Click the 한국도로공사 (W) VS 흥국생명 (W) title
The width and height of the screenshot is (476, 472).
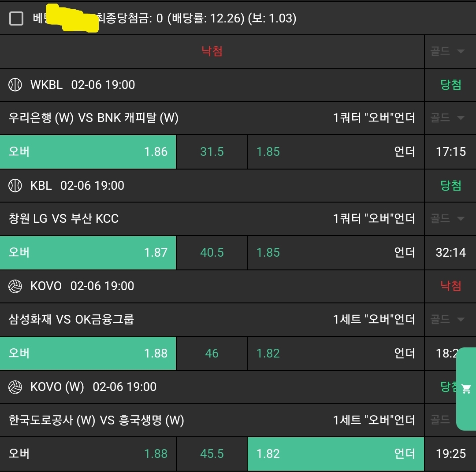(96, 420)
